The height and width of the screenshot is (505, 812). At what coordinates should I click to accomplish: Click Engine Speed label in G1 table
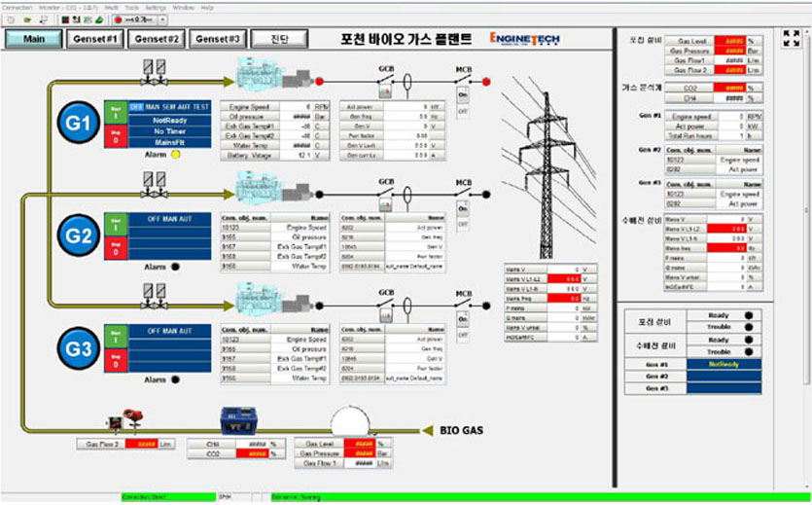250,107
